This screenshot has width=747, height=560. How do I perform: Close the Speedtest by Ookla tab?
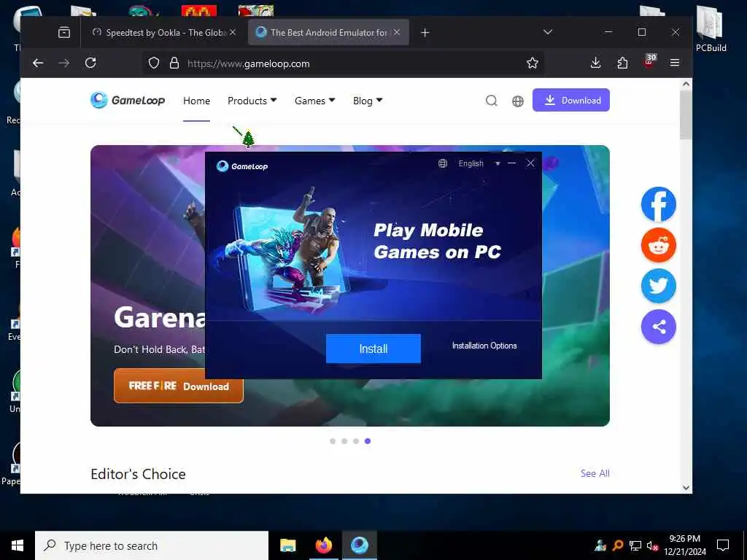pos(233,32)
